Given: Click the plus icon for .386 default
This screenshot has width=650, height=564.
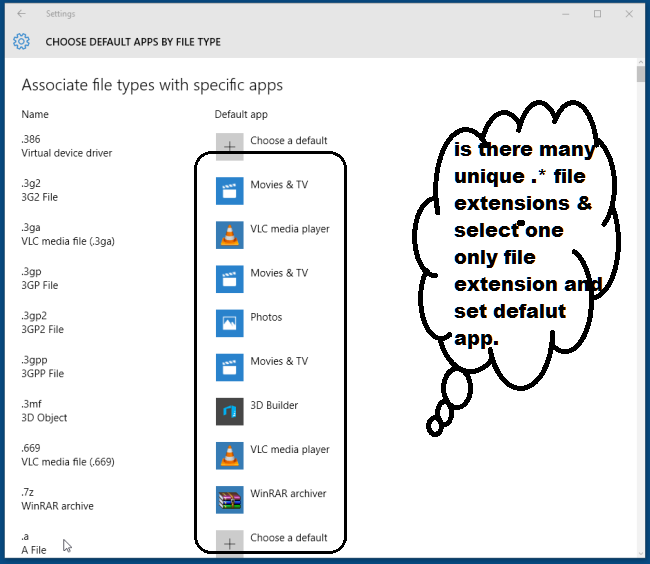Looking at the screenshot, I should point(230,147).
